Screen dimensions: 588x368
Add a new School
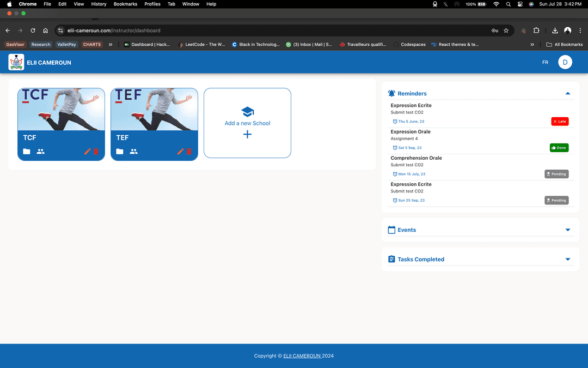[247, 123]
